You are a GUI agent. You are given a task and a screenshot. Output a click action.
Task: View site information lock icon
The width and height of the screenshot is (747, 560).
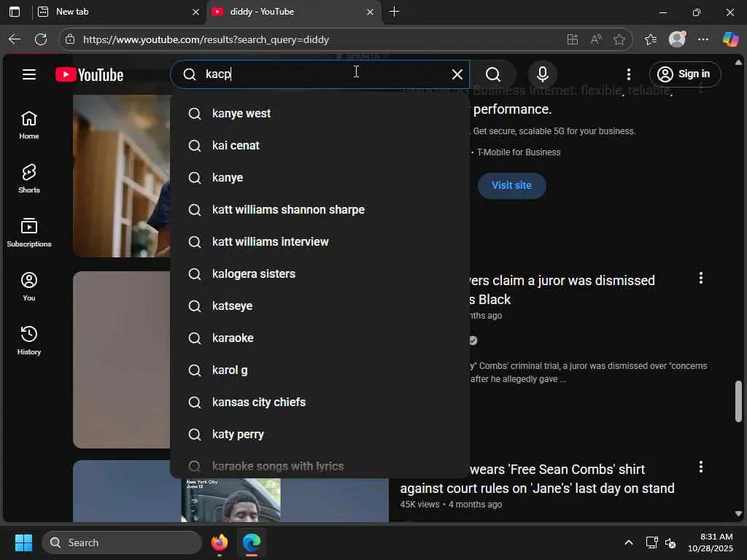70,39
